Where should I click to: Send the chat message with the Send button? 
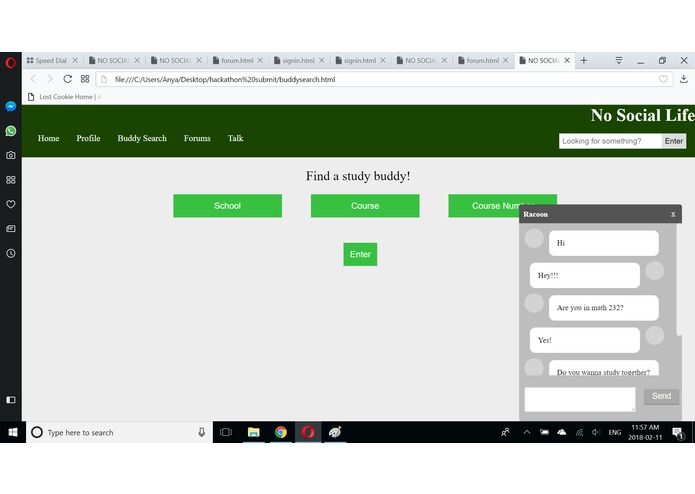[661, 396]
